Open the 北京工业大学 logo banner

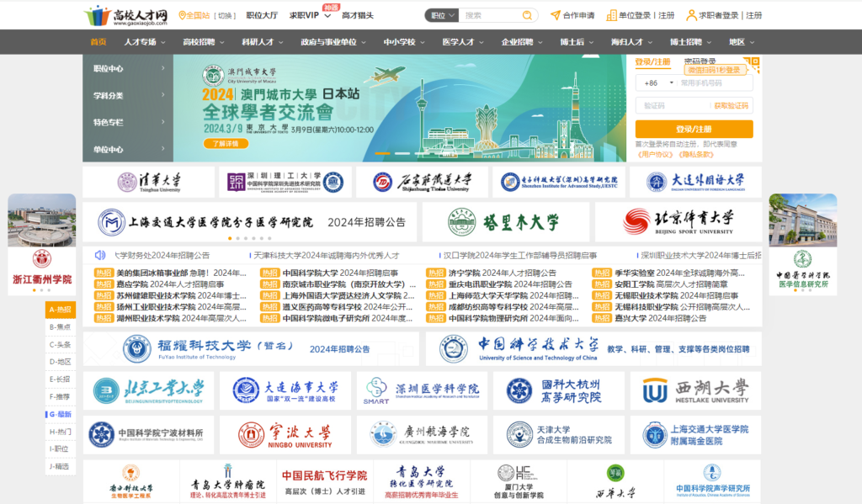point(148,390)
